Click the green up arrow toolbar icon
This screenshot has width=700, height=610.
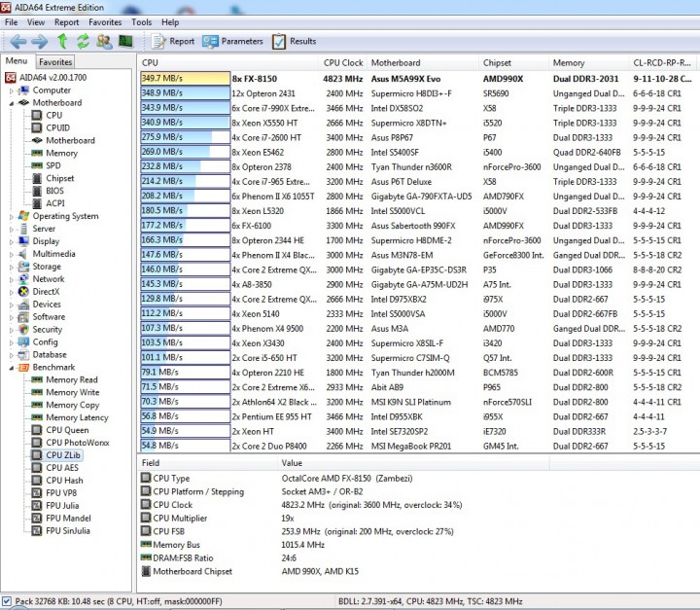(62, 41)
